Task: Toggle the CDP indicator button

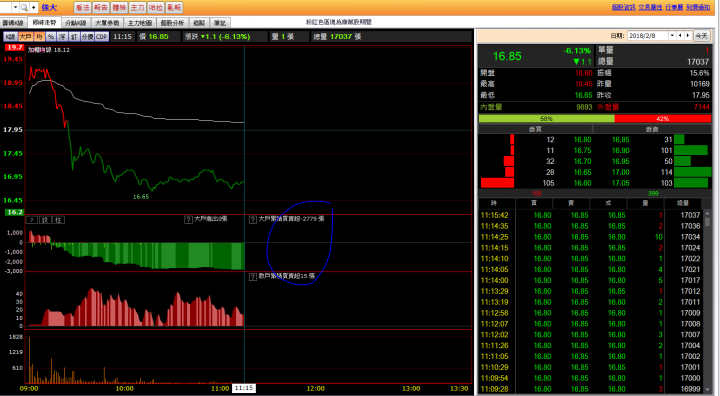Action: click(x=101, y=37)
